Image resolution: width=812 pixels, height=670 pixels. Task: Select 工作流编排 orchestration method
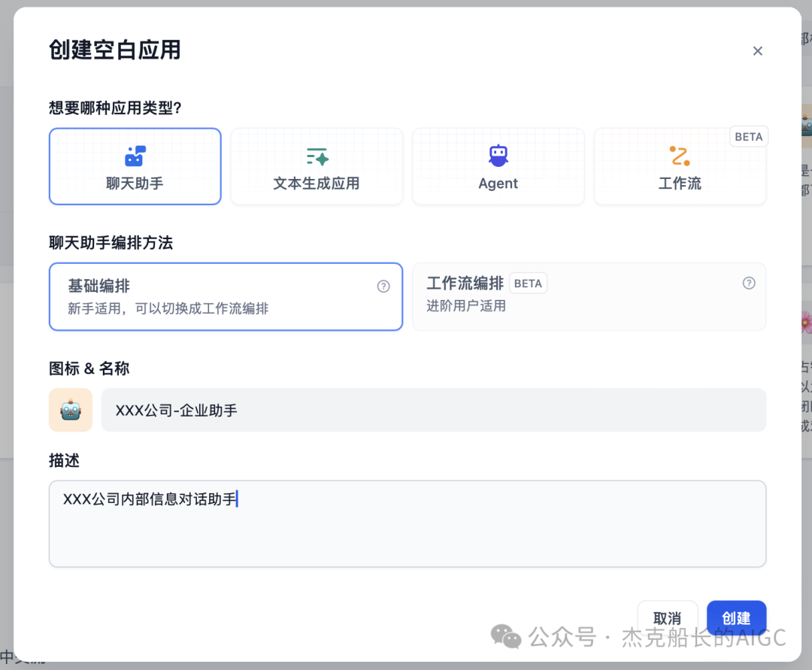(x=589, y=297)
